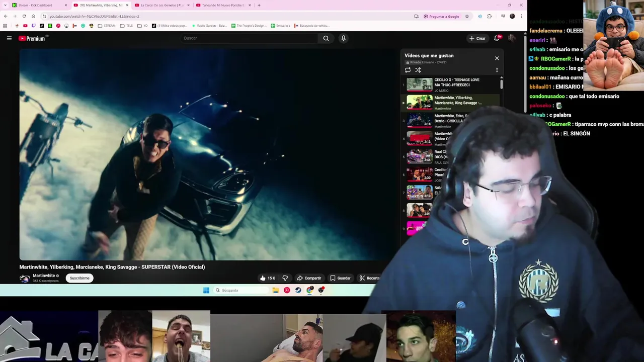Open the Twitch bookmark icon
This screenshot has height=362, width=644.
point(33,26)
